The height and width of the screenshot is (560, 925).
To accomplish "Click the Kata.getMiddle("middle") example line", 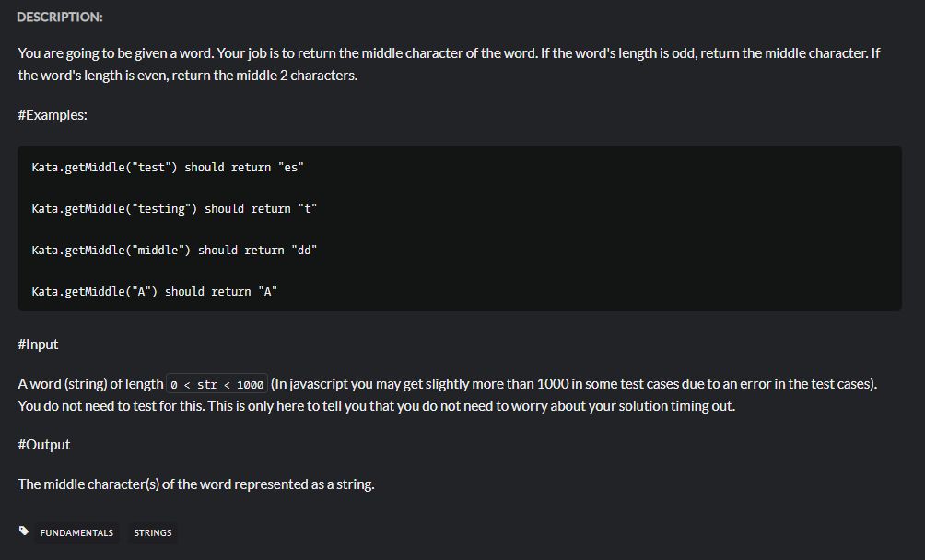I will [174, 250].
